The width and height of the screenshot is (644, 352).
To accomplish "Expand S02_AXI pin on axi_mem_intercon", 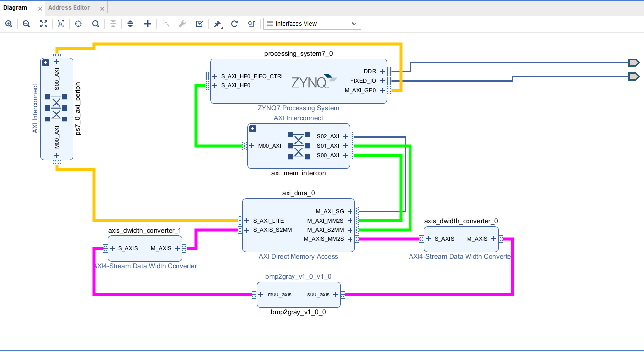I will (x=345, y=136).
